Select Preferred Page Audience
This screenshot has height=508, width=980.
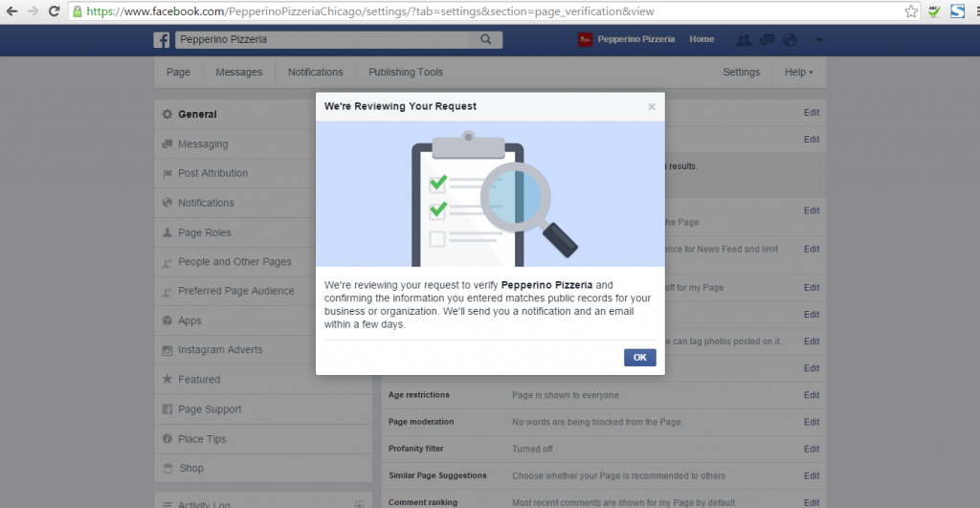pyautogui.click(x=235, y=291)
